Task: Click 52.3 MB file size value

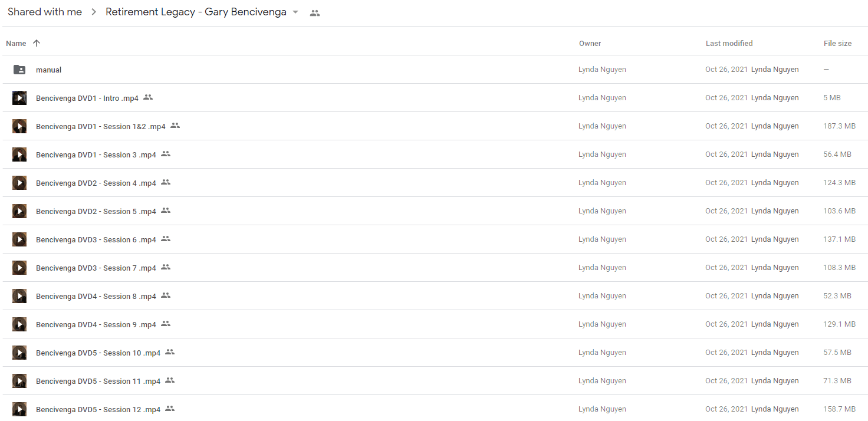Action: coord(837,296)
